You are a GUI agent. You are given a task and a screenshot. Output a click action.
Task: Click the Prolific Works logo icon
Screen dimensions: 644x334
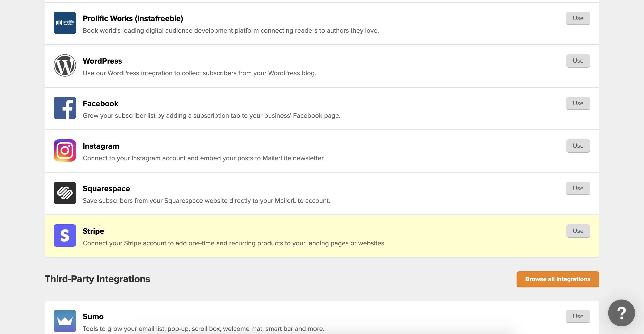[x=65, y=23]
